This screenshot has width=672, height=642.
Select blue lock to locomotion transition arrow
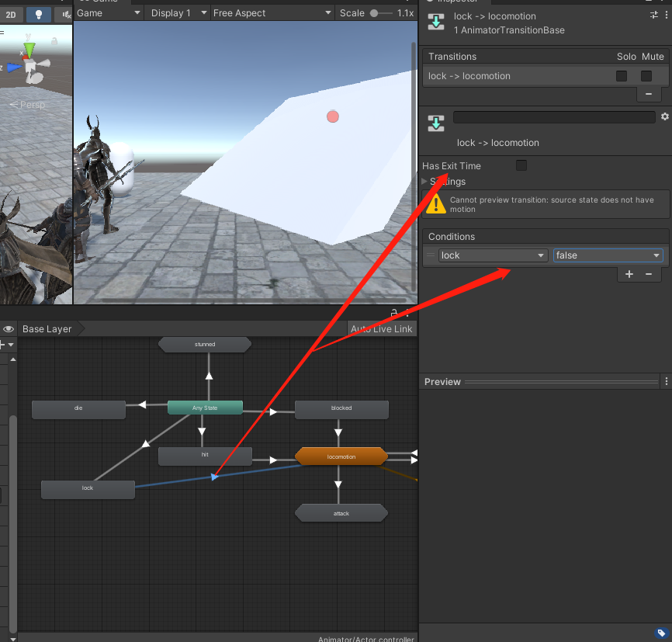click(214, 477)
